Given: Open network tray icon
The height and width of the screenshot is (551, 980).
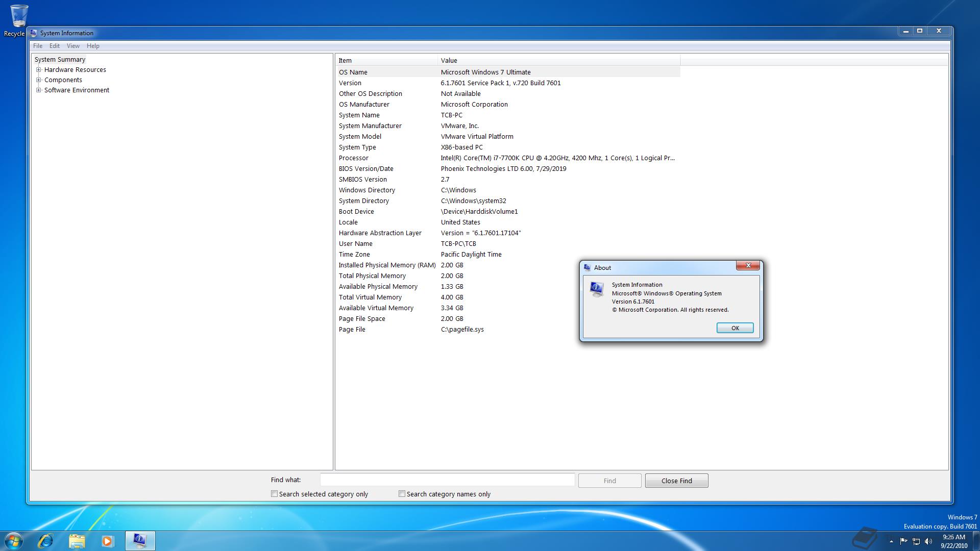Looking at the screenshot, I should (x=916, y=541).
